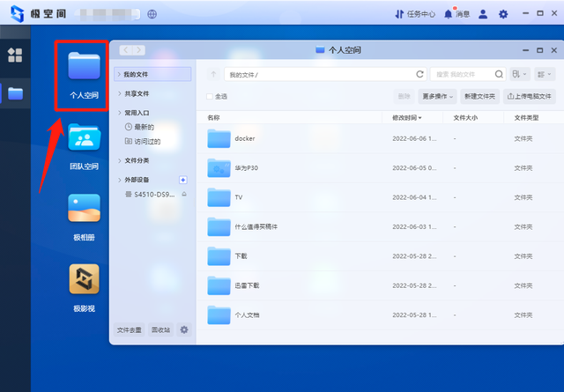This screenshot has width=564, height=392.
Task: Open the 团队空间 team space app
Action: coord(84,145)
